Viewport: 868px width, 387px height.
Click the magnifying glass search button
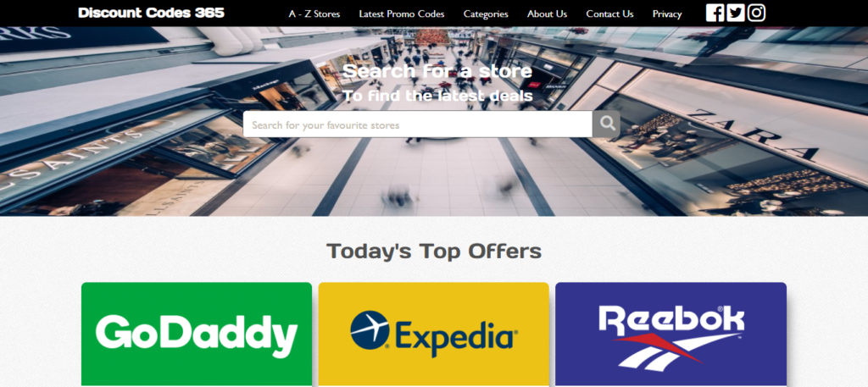click(606, 124)
